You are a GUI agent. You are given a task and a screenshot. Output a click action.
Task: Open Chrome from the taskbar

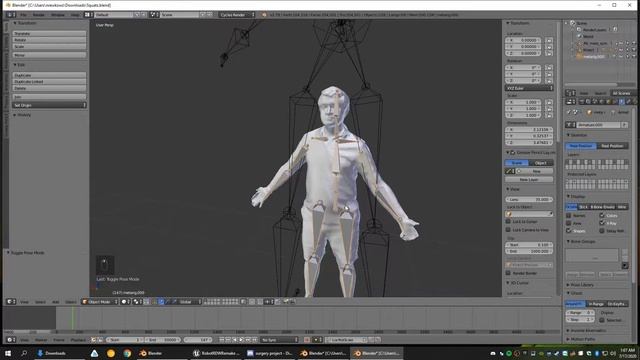point(127,353)
